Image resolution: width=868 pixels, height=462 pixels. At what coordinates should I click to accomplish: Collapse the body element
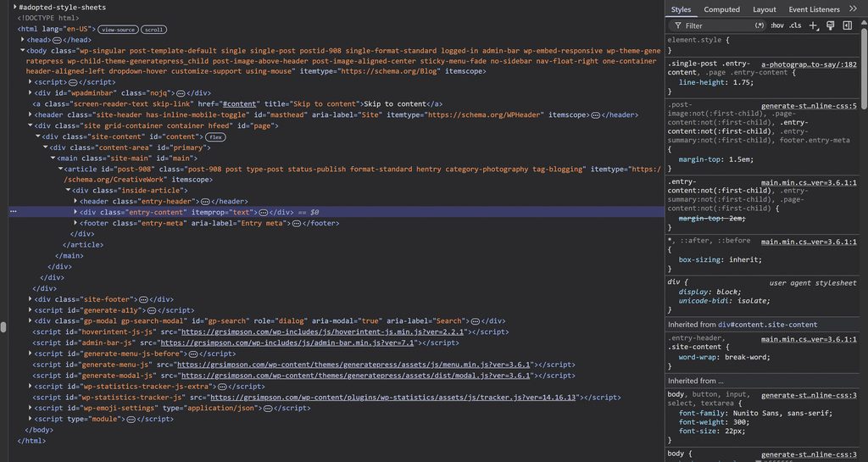pos(23,50)
